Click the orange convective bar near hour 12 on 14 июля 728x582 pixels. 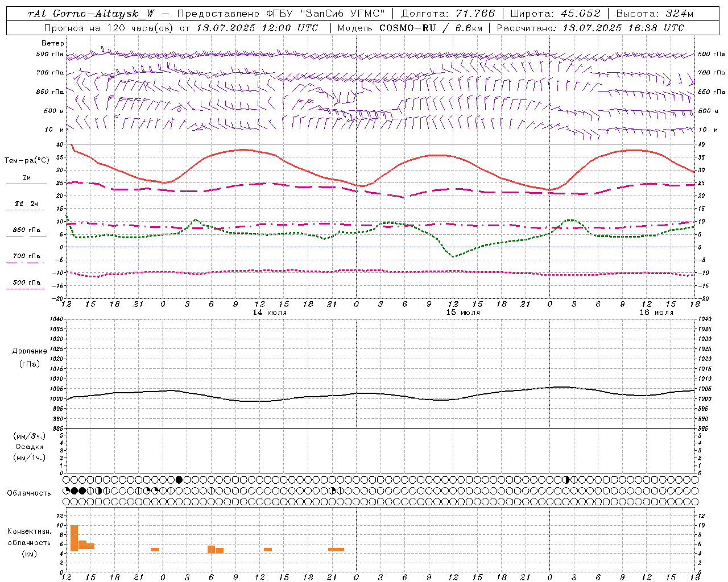(x=268, y=550)
